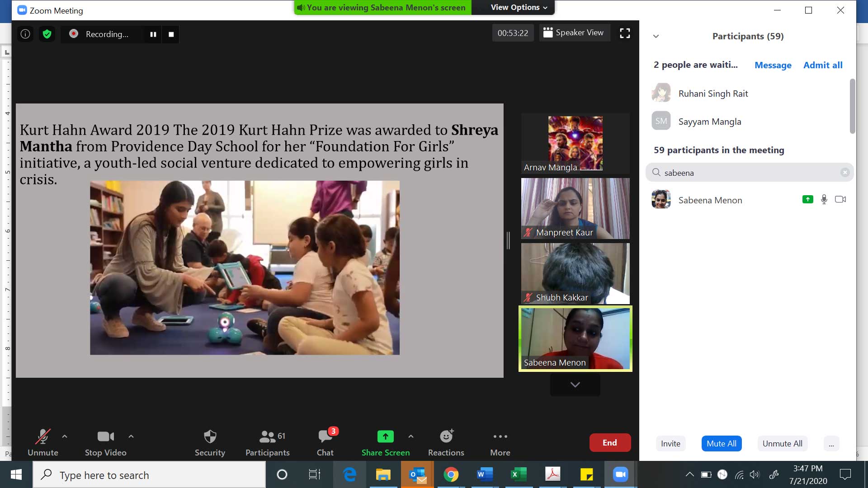
Task: Select Shubh Kakkar's video thumbnail
Action: click(575, 273)
